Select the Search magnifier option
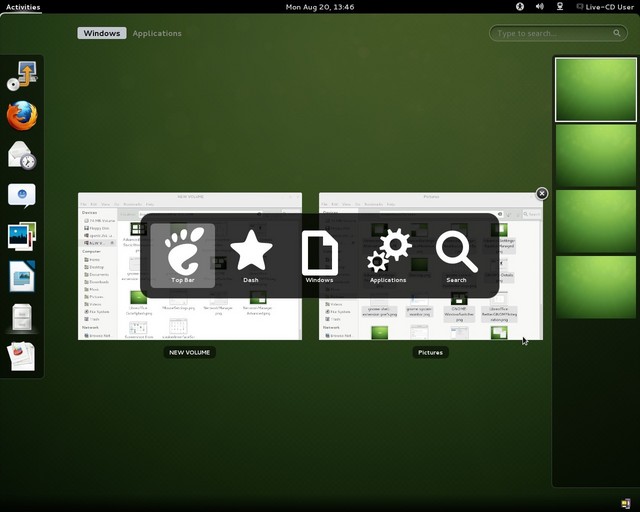Screen dimensions: 640x512 [456, 256]
